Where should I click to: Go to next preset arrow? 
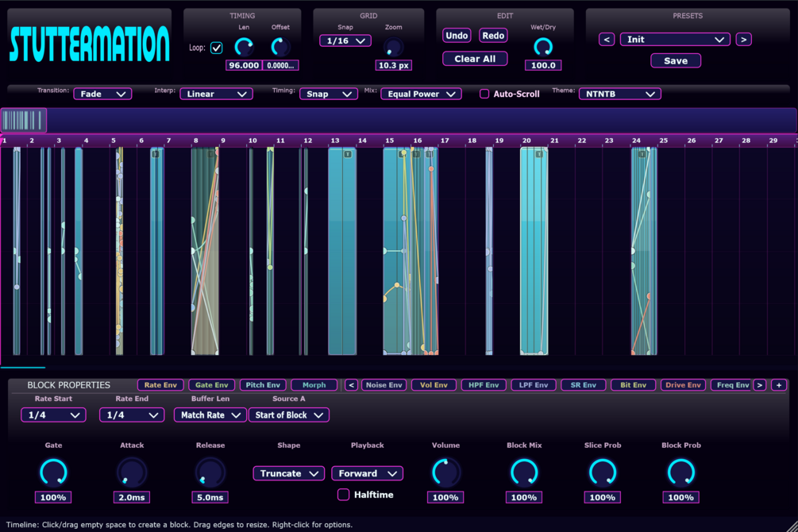point(743,39)
